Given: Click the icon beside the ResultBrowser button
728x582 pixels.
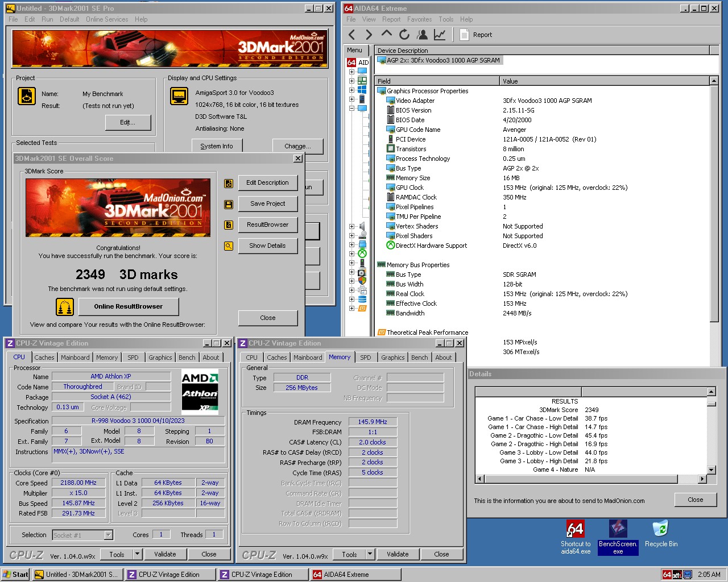Looking at the screenshot, I should point(229,225).
